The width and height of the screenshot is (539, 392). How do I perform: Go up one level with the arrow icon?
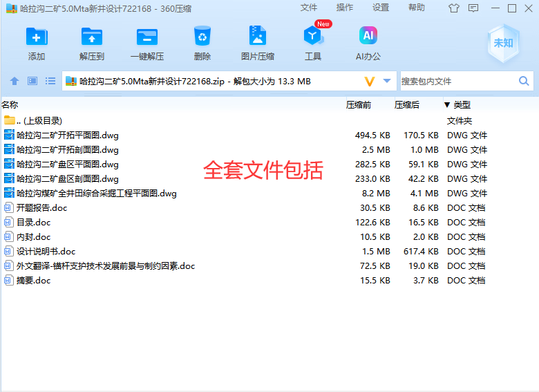15,81
